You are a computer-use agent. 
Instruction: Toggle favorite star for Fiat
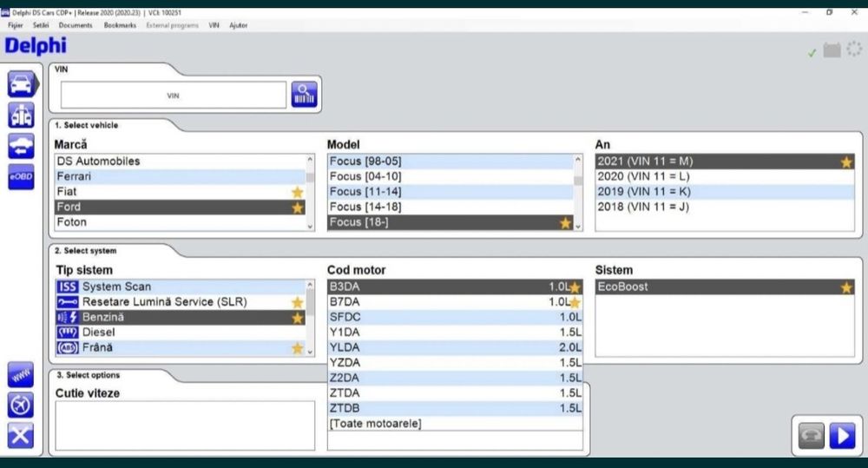tap(297, 192)
